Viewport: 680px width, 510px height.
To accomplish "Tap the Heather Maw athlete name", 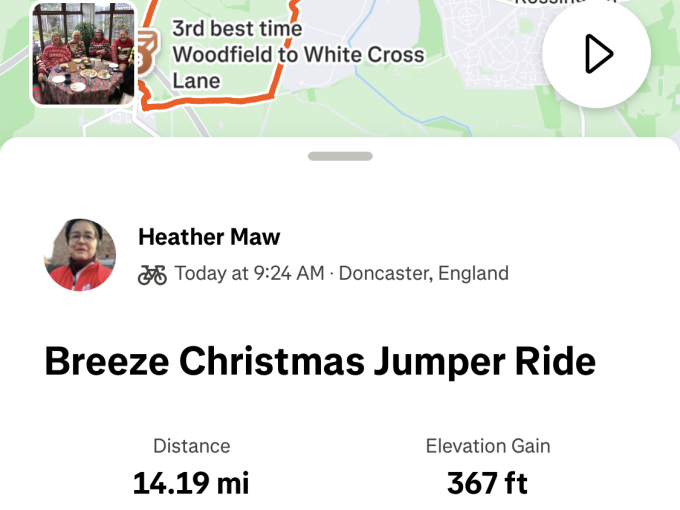I will 209,237.
